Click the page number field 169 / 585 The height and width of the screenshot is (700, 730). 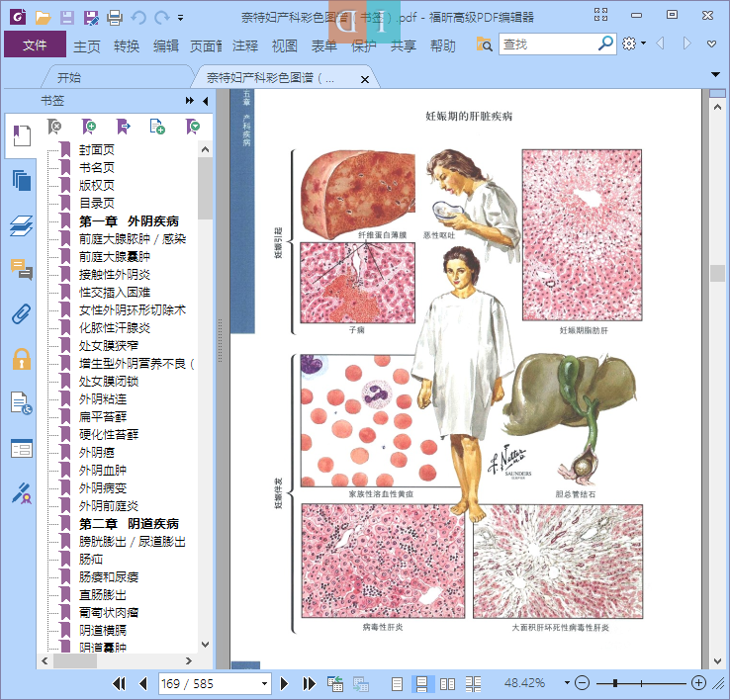click(x=209, y=683)
